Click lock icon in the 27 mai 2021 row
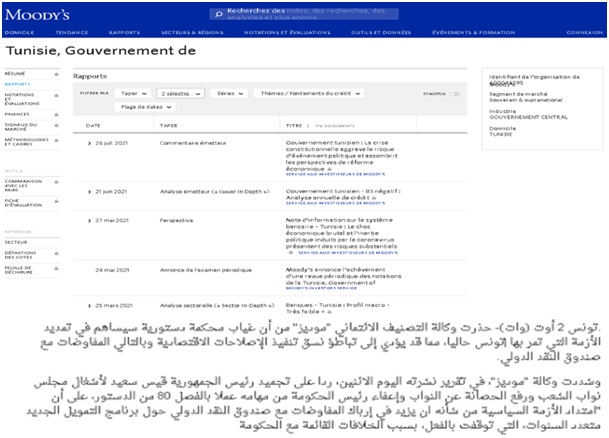The image size is (609, 438). tap(291, 253)
